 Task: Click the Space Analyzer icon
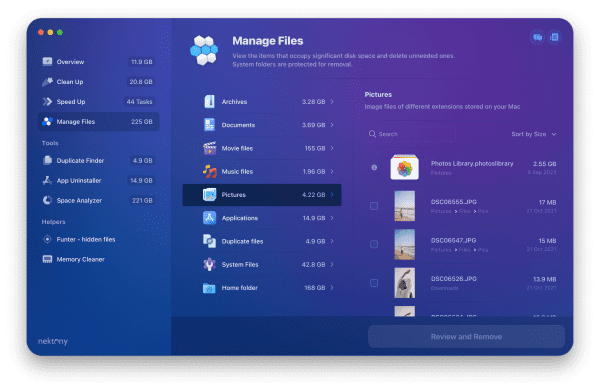[x=47, y=200]
